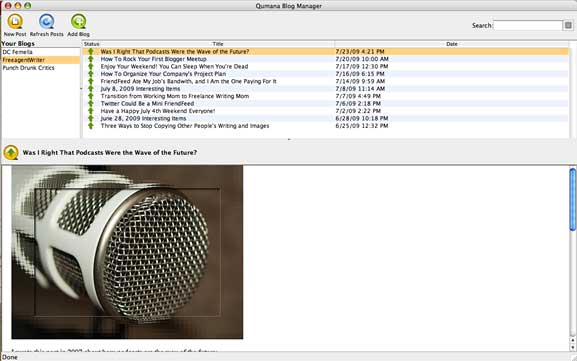Select post 'Three Ways to Stop Copying Other People's Writing'
Viewport: 577px width, 361px height.
[185, 125]
